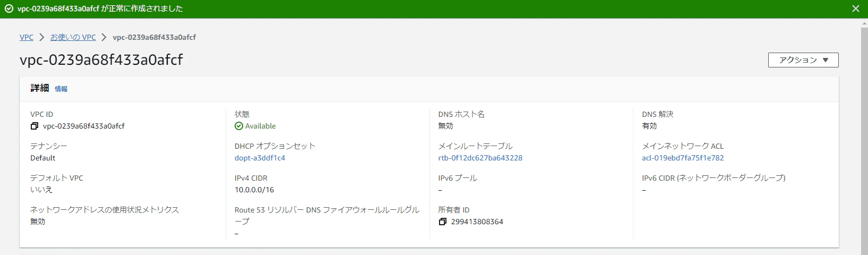Click the Available status text

click(260, 126)
